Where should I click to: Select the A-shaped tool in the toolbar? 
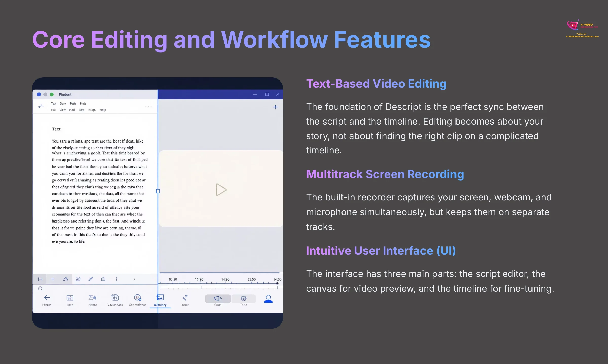point(66,279)
